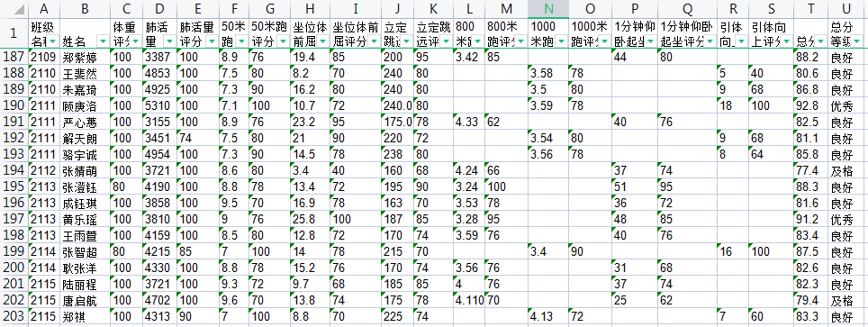Open the 立定跳远评分 filter in column K
Image resolution: width=868 pixels, height=327 pixels.
pos(447,41)
